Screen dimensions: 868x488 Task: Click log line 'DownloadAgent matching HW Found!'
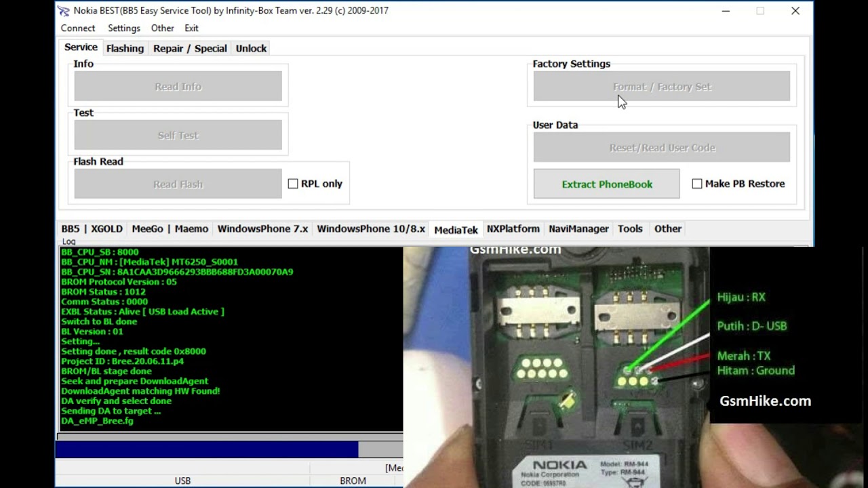(x=140, y=391)
